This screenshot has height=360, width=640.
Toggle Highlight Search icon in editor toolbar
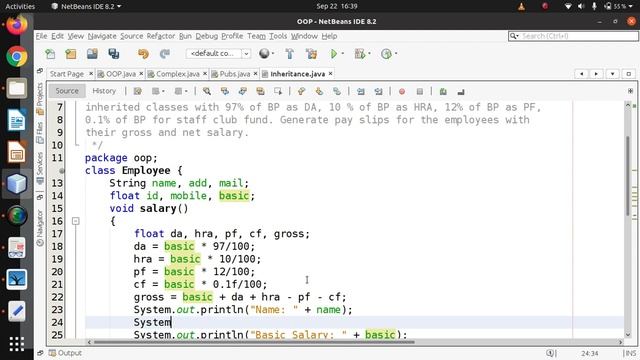(x=260, y=91)
